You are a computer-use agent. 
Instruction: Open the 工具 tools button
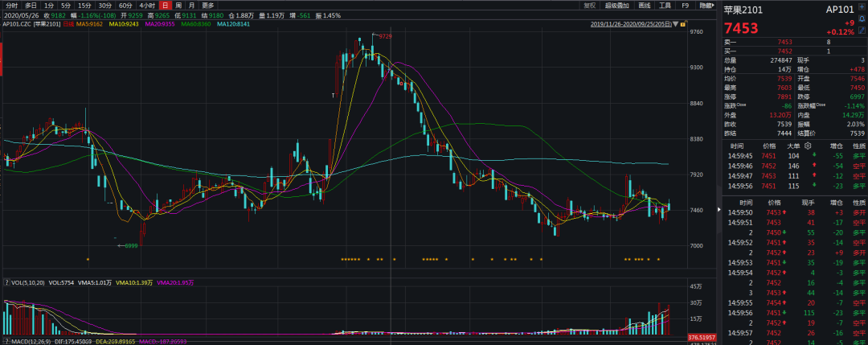[665, 6]
